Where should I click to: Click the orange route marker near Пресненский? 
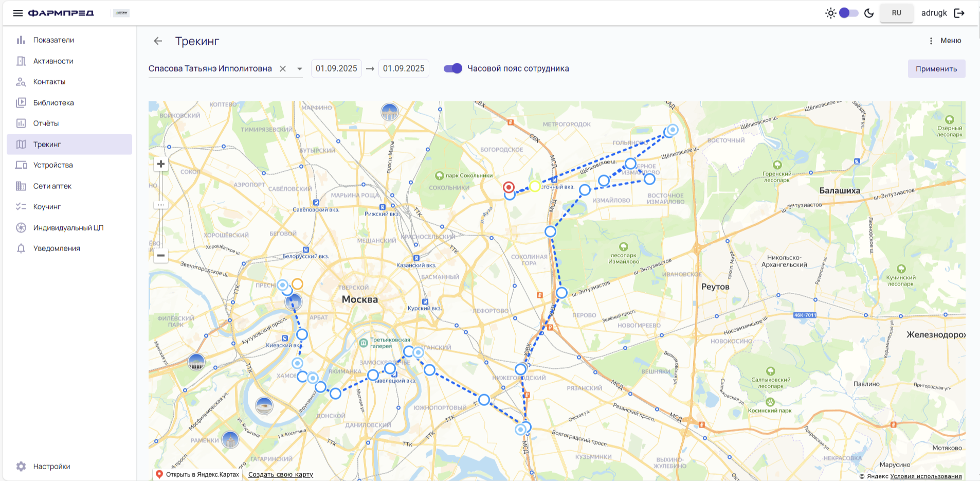click(297, 284)
